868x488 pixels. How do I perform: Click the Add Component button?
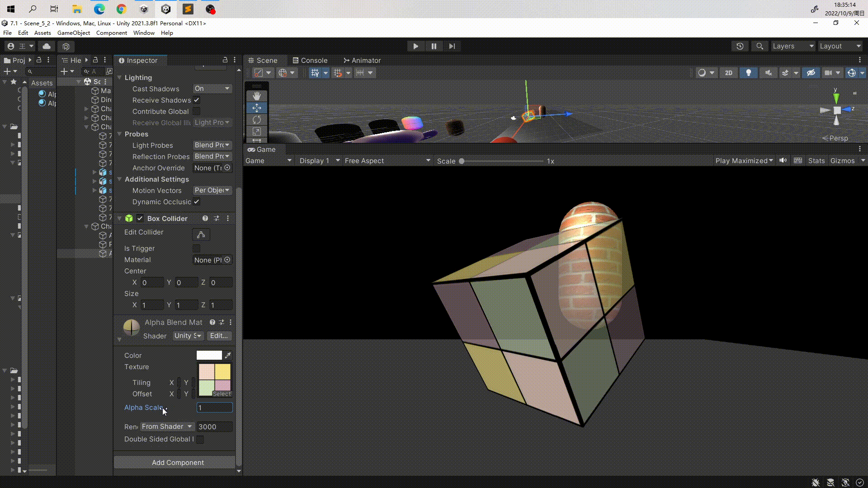(178, 462)
